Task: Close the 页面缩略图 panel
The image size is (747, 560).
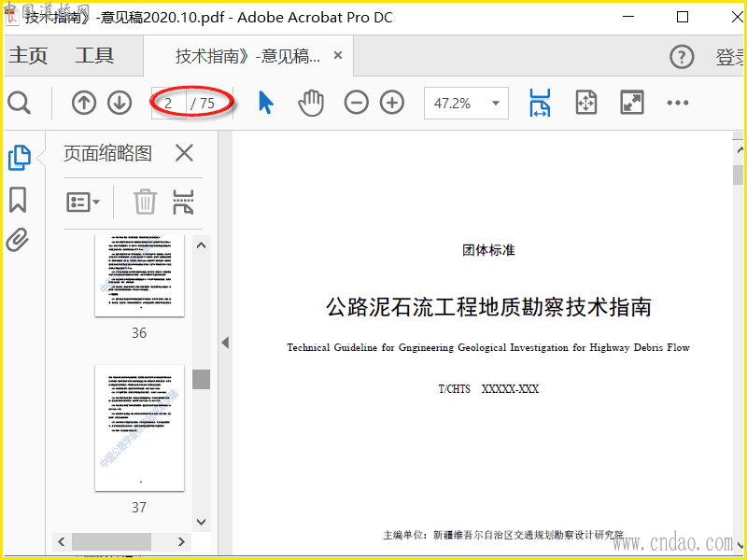Action: pyautogui.click(x=184, y=154)
